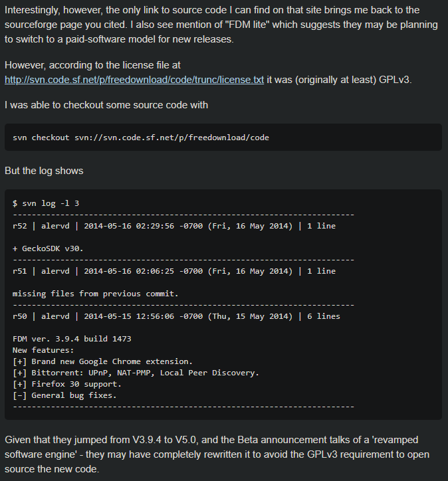Click the '+ GeckoSDK v30.' commit message
448x481 pixels.
click(48, 248)
